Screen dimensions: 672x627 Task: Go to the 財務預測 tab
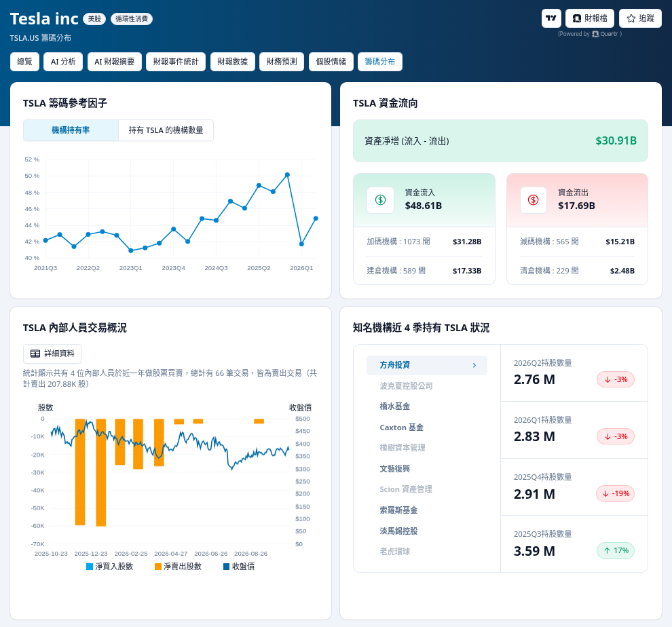[x=282, y=62]
